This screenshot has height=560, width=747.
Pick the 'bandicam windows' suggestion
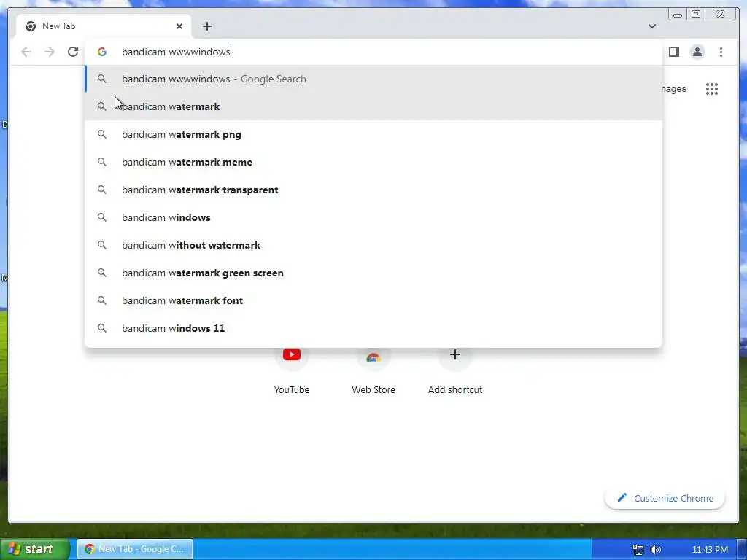point(373,217)
